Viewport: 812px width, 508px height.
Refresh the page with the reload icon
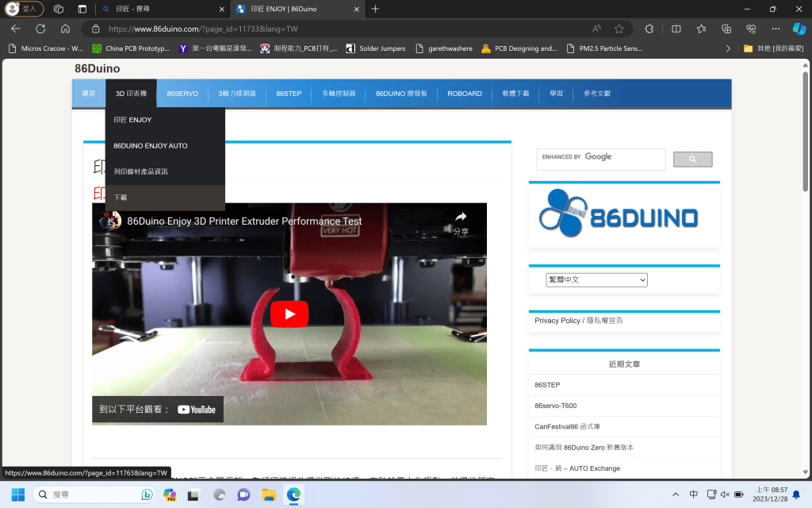(40, 29)
